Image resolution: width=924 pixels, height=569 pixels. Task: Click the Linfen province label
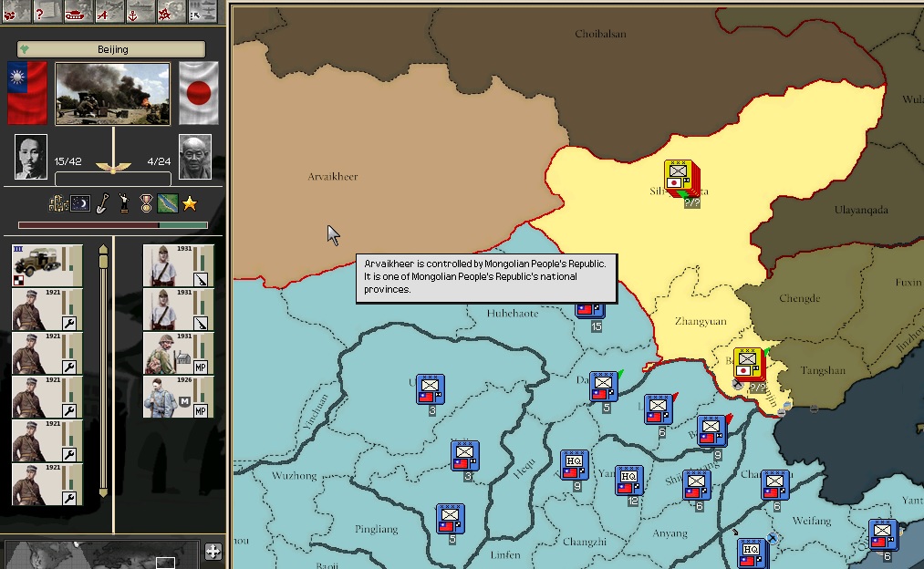coord(505,554)
